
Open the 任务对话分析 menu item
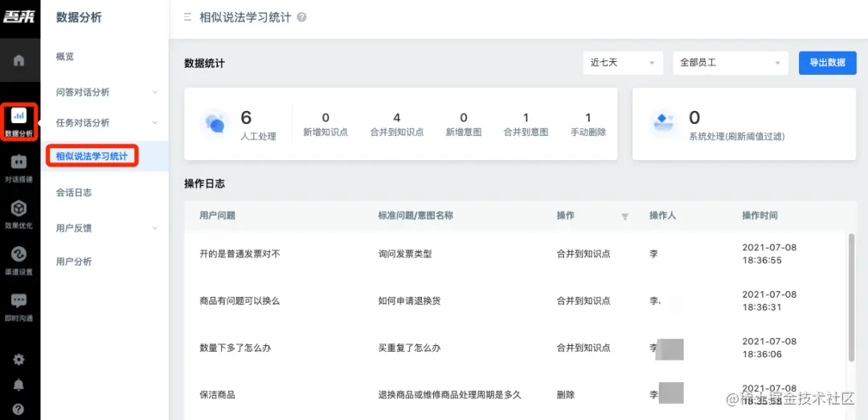point(83,122)
